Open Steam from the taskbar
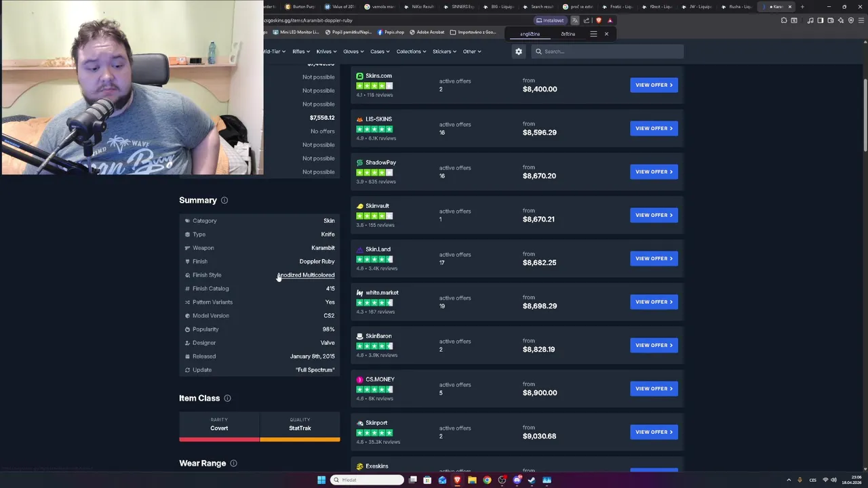This screenshot has width=868, height=488. coord(532,480)
